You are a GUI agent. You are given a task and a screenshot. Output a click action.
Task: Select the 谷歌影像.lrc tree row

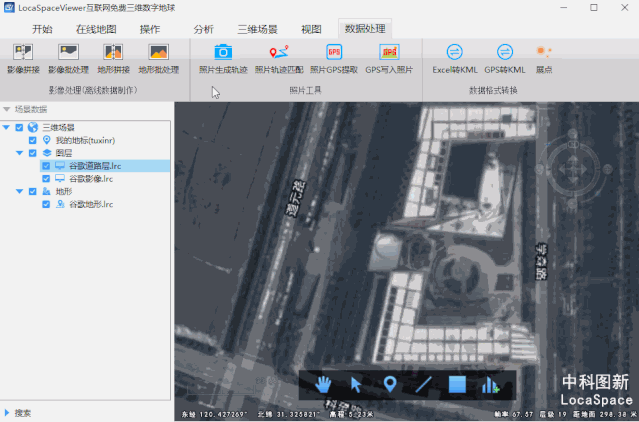pos(91,178)
